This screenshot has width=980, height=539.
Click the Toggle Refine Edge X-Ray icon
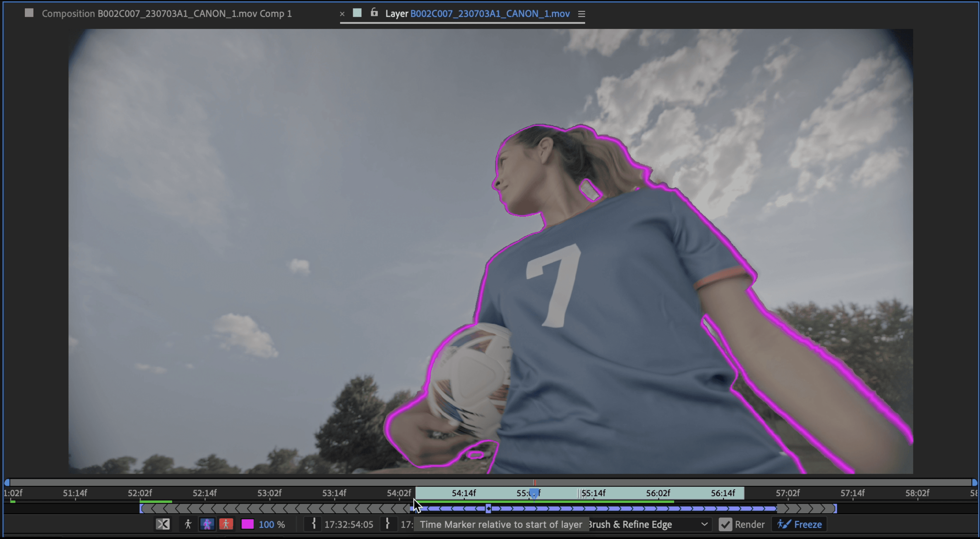tap(163, 525)
